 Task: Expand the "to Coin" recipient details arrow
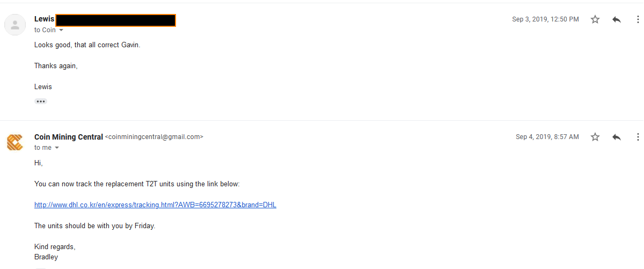pyautogui.click(x=61, y=30)
